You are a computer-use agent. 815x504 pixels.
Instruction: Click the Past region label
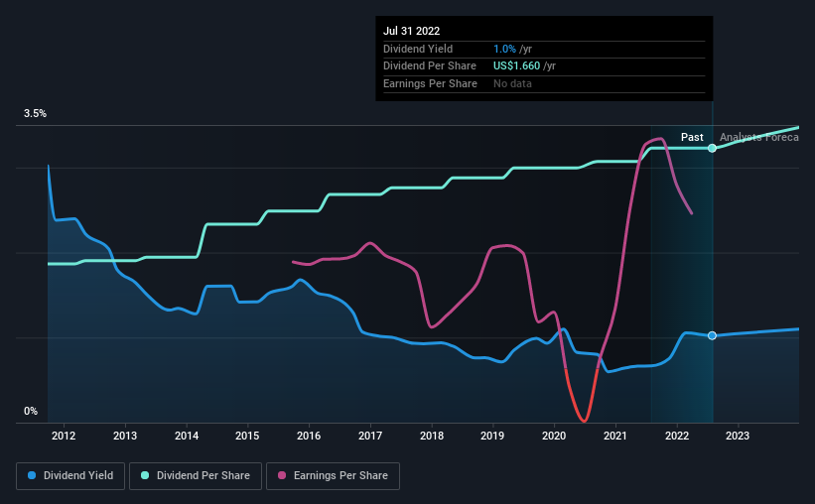(692, 137)
